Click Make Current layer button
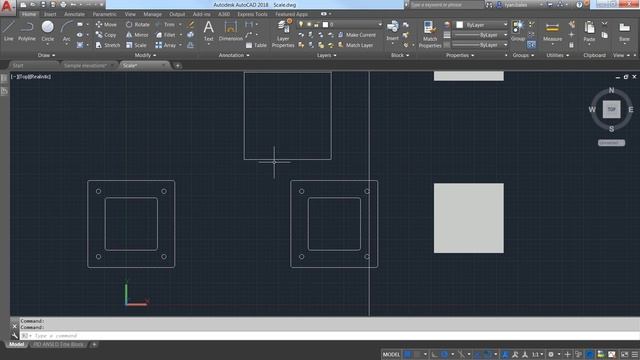 pos(357,35)
